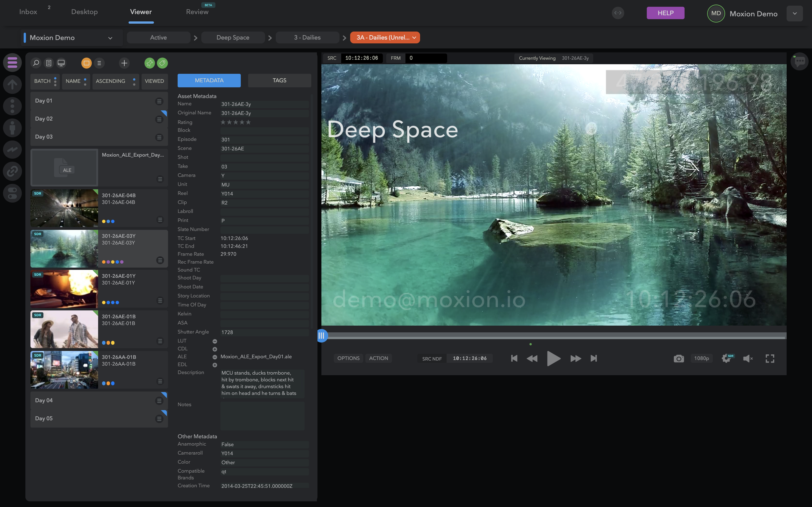Click the purple HELP button
This screenshot has height=507, width=812.
[x=665, y=13]
